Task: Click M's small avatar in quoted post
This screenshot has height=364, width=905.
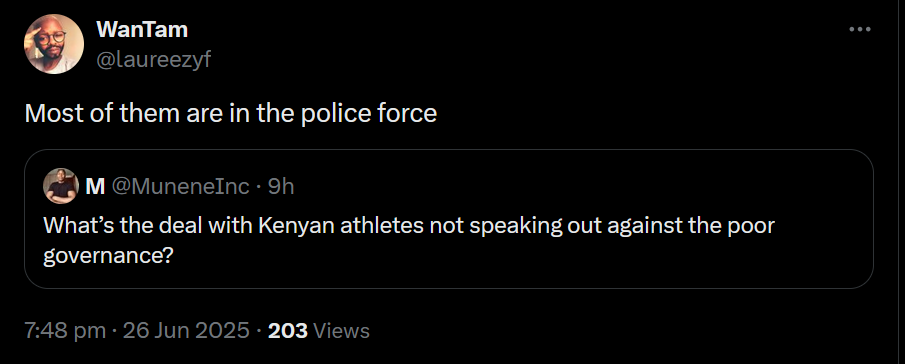Action: click(61, 186)
